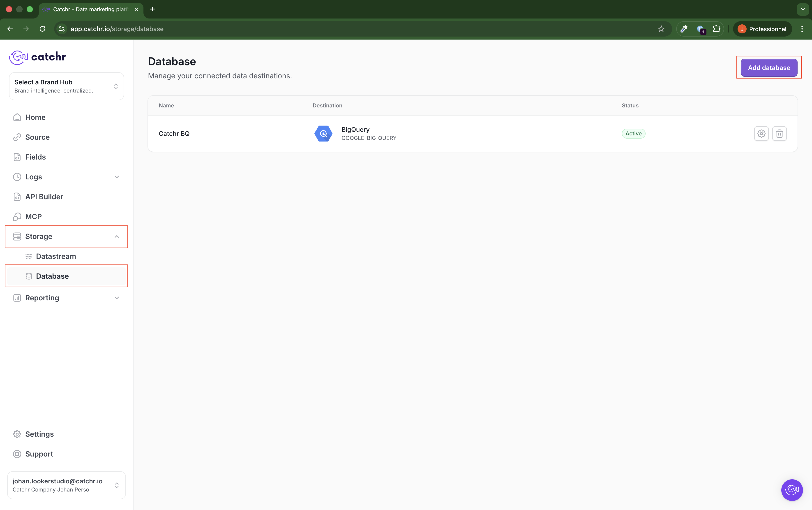Click the eyedropper extension icon
Image resolution: width=812 pixels, height=510 pixels.
pyautogui.click(x=684, y=29)
